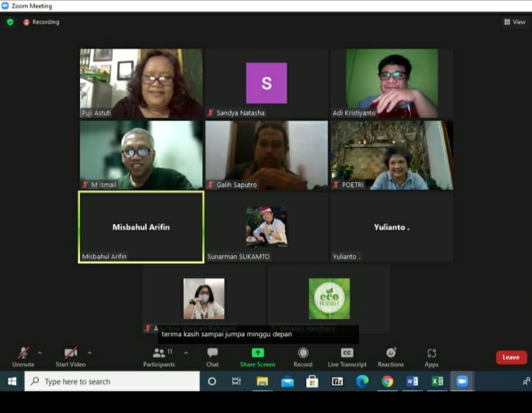Screen dimensions: 532x413
Task: Open the Windows Start menu
Action: pos(12,381)
